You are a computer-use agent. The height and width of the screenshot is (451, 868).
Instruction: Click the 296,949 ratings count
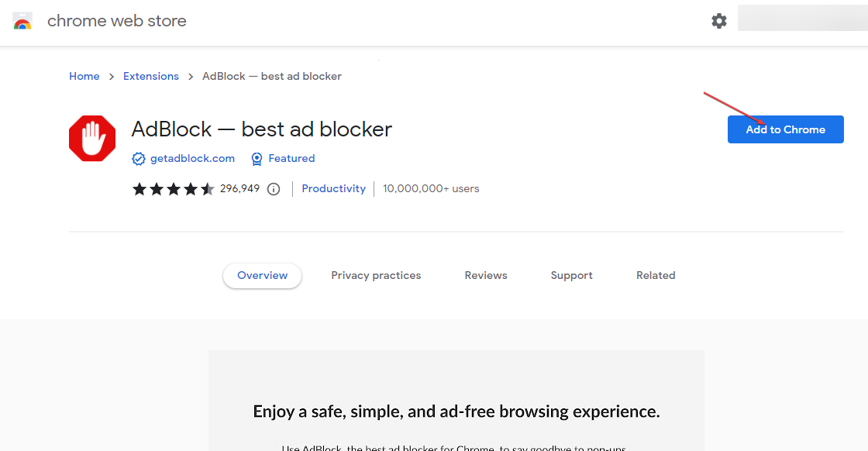pos(240,188)
